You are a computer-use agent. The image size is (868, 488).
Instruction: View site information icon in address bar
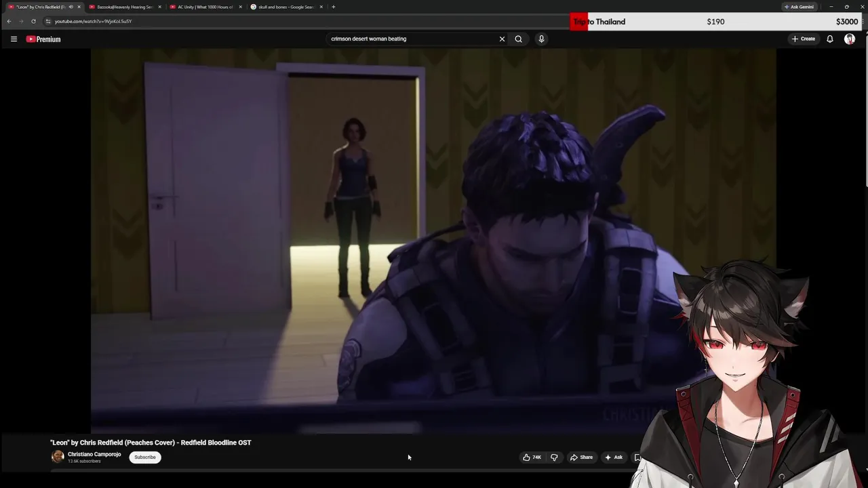pyautogui.click(x=48, y=21)
